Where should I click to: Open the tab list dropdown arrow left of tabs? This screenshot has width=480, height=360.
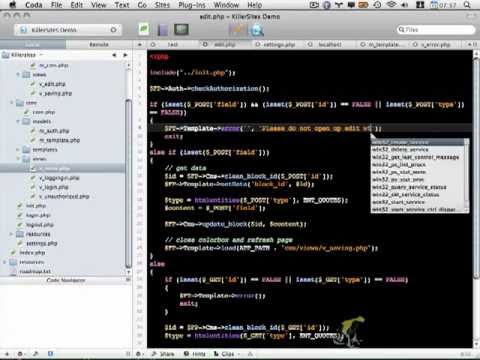139,44
